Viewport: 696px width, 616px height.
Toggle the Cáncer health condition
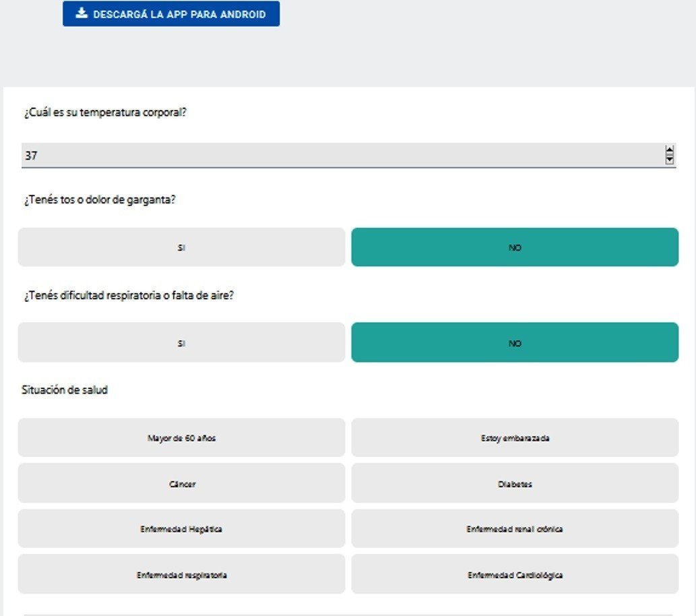point(181,483)
